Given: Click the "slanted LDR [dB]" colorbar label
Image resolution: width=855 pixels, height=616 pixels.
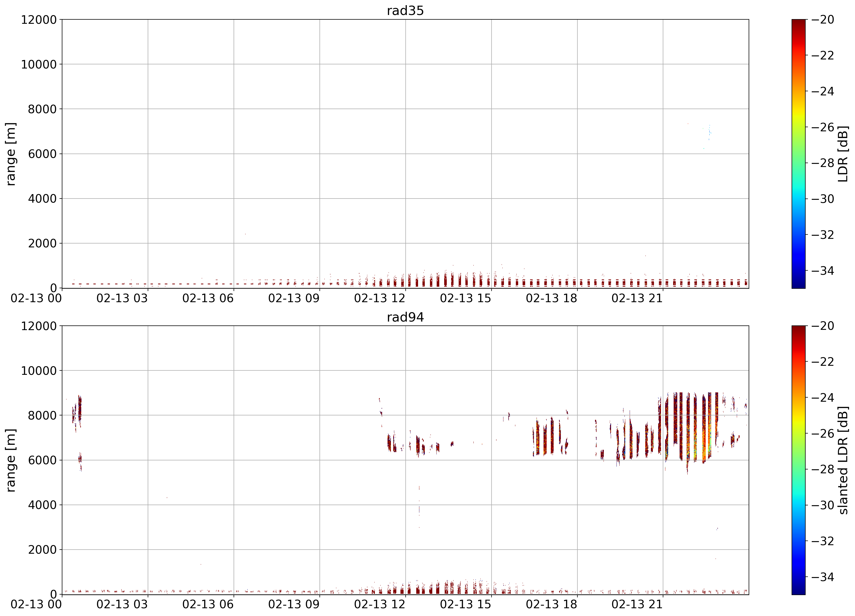Looking at the screenshot, I should click(843, 460).
